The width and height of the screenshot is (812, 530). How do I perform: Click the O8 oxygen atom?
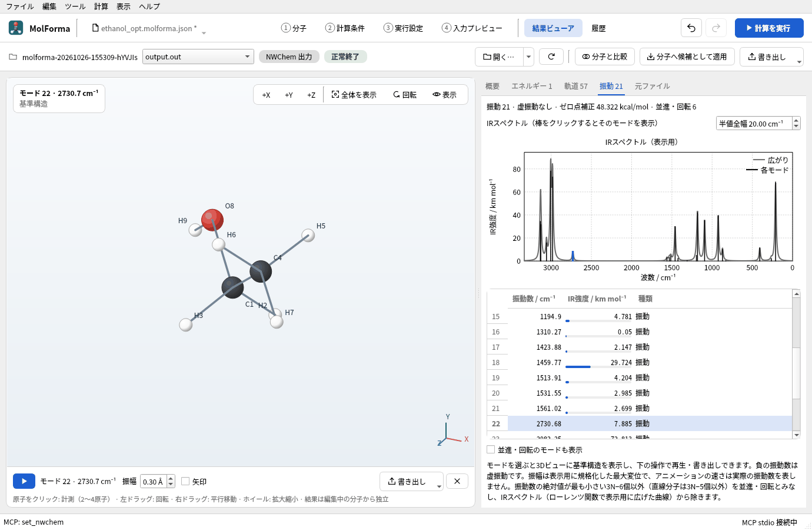[x=212, y=220]
